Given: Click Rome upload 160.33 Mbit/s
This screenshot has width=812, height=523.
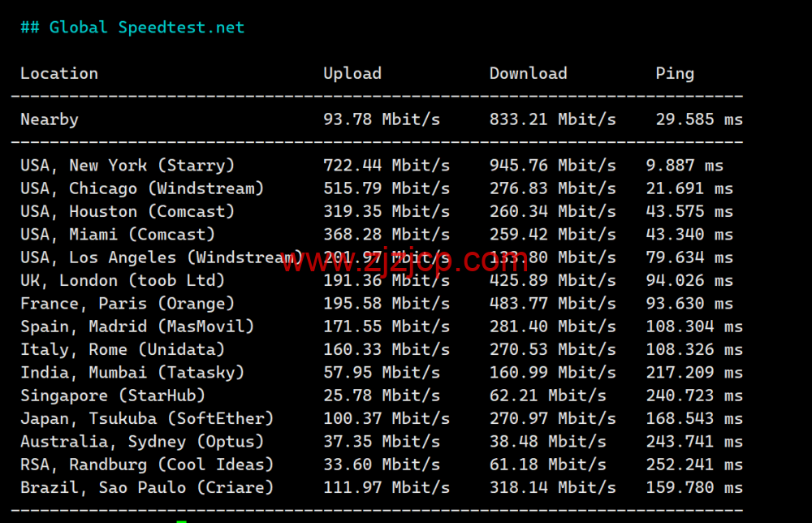Looking at the screenshot, I should pos(387,350).
